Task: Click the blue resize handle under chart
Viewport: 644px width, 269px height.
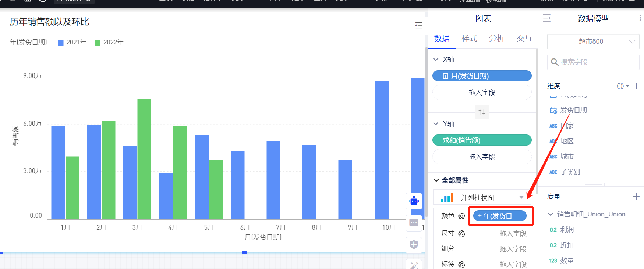Action: [244, 252]
